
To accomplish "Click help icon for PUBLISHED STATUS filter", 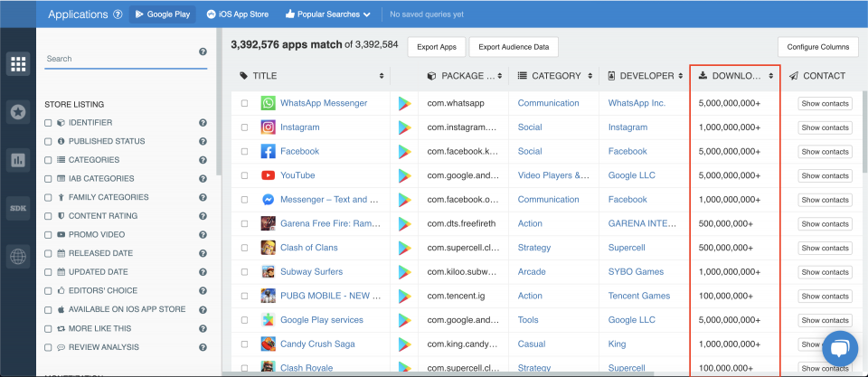I will click(x=203, y=141).
